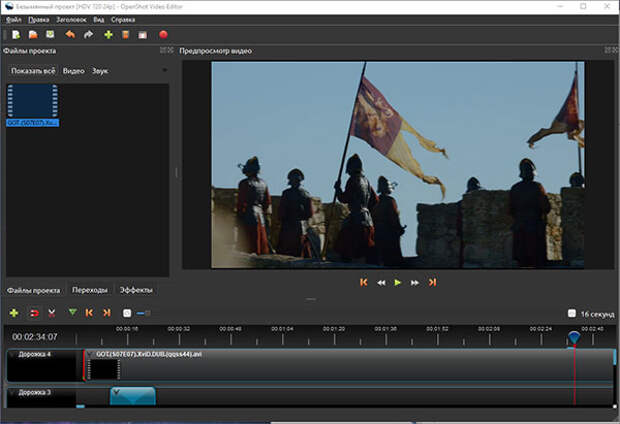Open the Правка menu
Screen dimensions: 620x424
tap(39, 20)
